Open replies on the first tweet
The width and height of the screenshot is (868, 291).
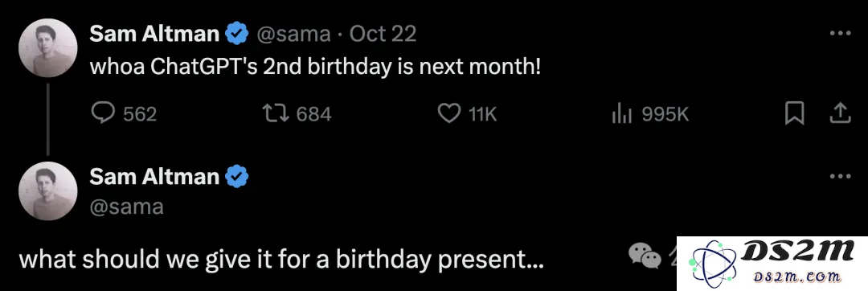click(124, 114)
